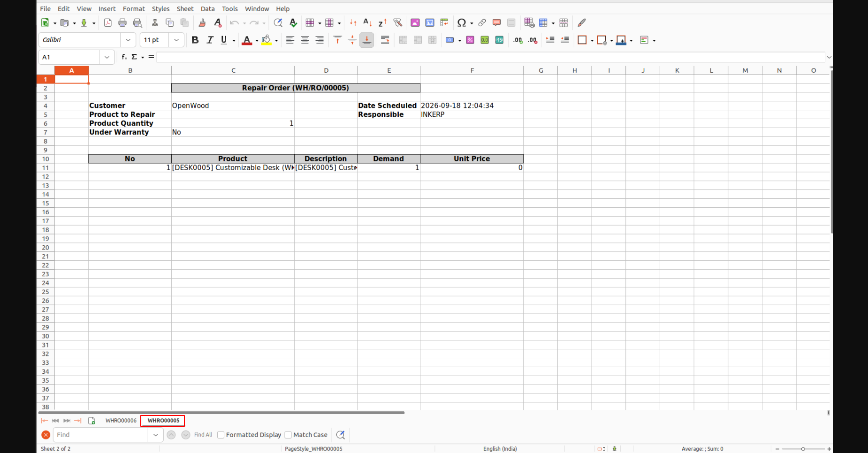This screenshot has height=453, width=868.
Task: Click Sort Descending icon
Action: pos(382,23)
